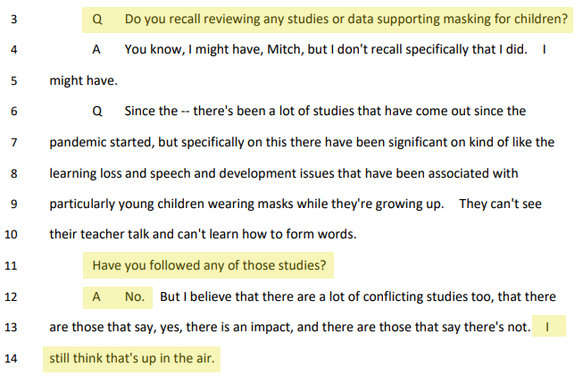Image resolution: width=583 pixels, height=392 pixels.
Task: Click 'They can't see' at end of line 9
Action: [500, 204]
